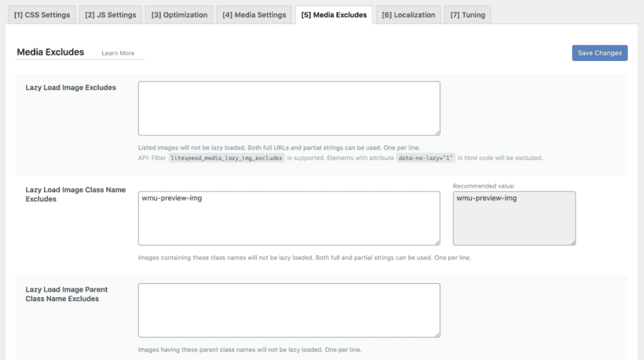The image size is (644, 360).
Task: Grab the resize handle of Lazy Load Image Excludes box
Action: 437,133
